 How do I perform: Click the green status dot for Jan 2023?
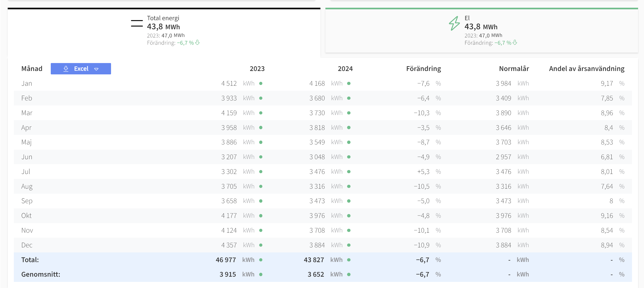click(261, 83)
